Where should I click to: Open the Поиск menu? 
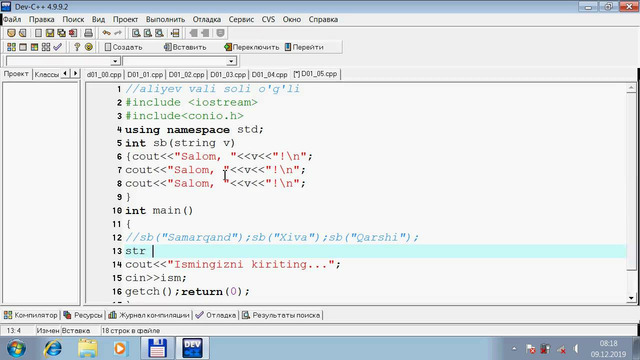tap(73, 19)
